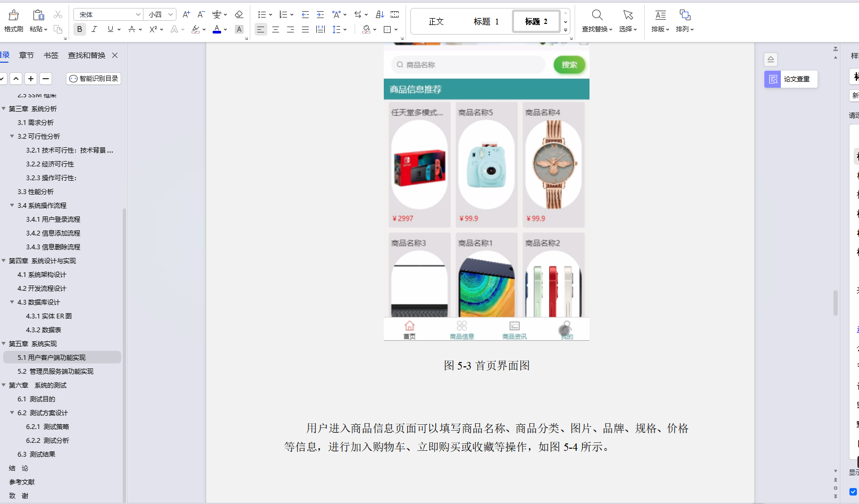Toggle italic formatting on
This screenshot has width=859, height=504.
[94, 29]
